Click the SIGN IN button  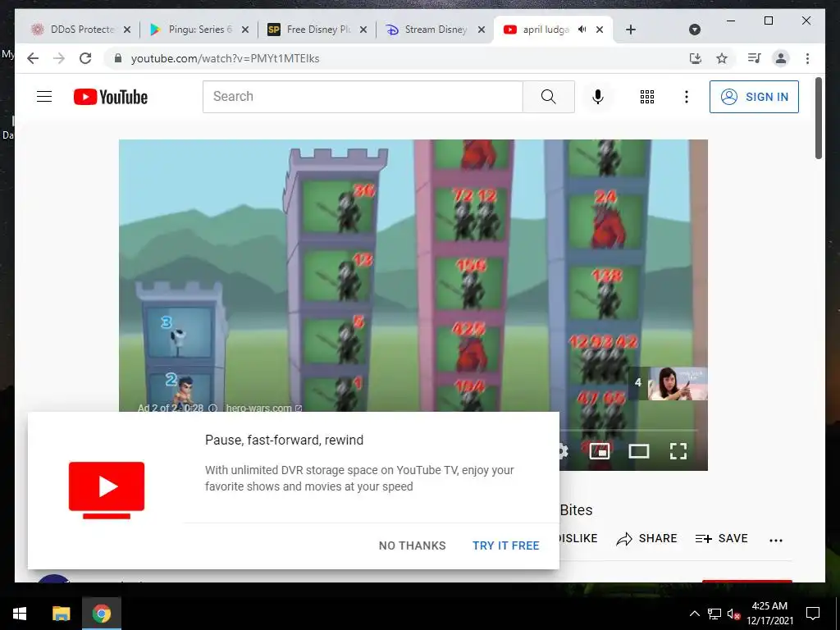coord(754,97)
